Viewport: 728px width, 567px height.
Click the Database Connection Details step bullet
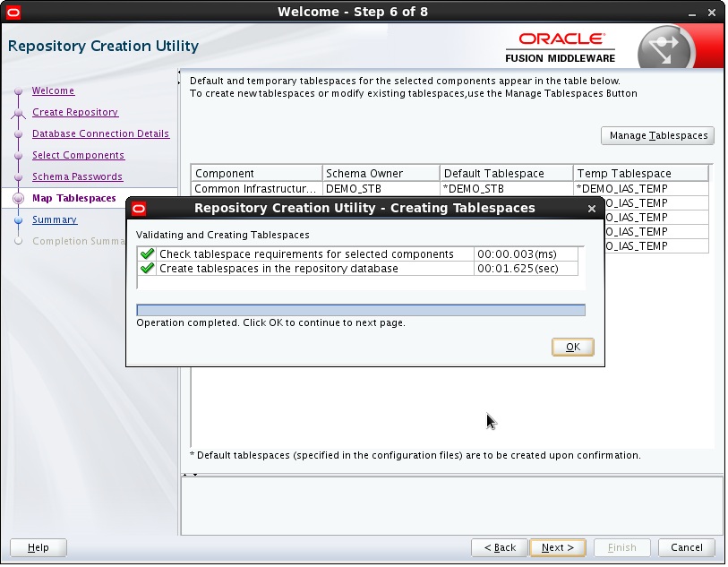click(19, 134)
